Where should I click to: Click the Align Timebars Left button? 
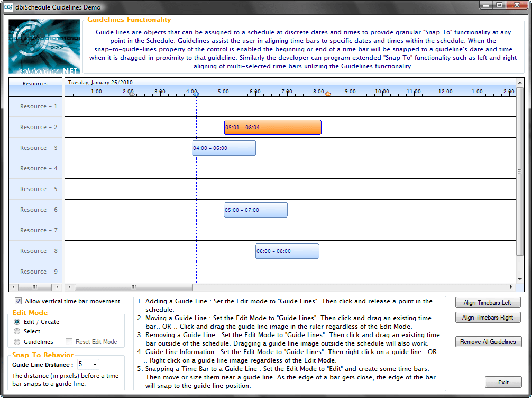click(488, 302)
